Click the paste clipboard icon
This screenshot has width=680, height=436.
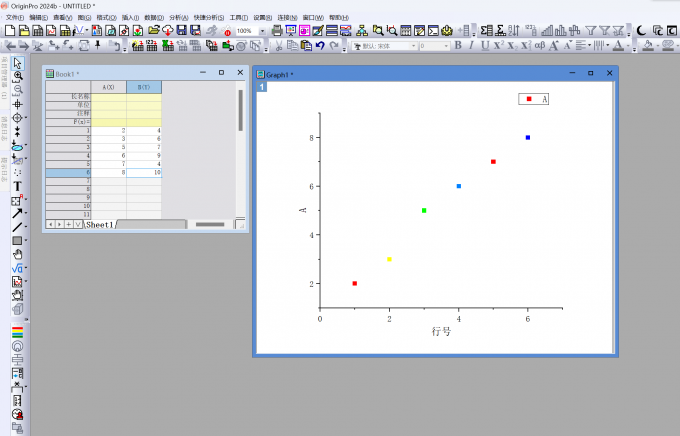pyautogui.click(x=306, y=45)
